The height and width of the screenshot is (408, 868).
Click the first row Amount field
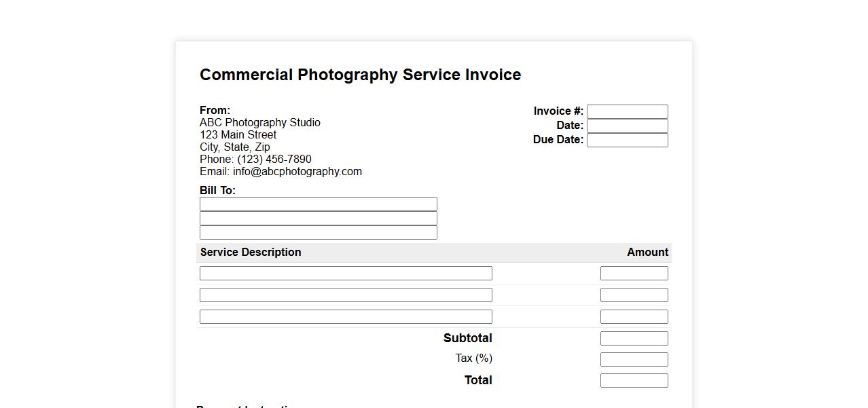[634, 273]
